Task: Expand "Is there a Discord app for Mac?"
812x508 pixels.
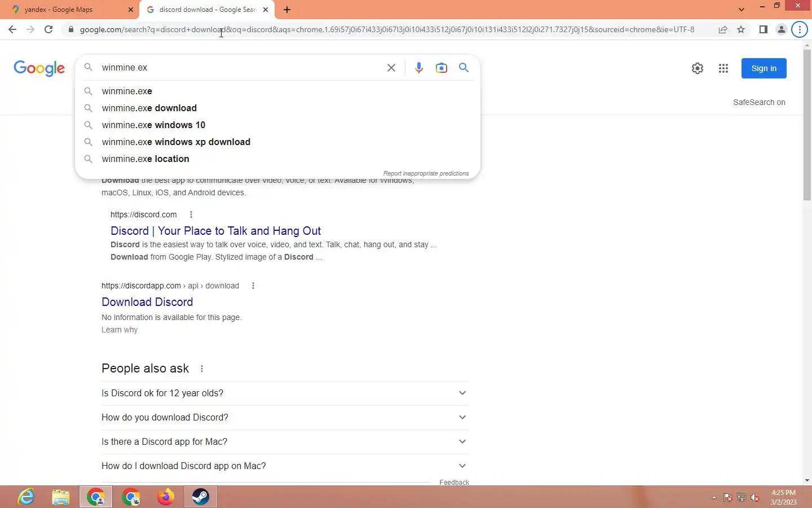Action: click(285, 441)
